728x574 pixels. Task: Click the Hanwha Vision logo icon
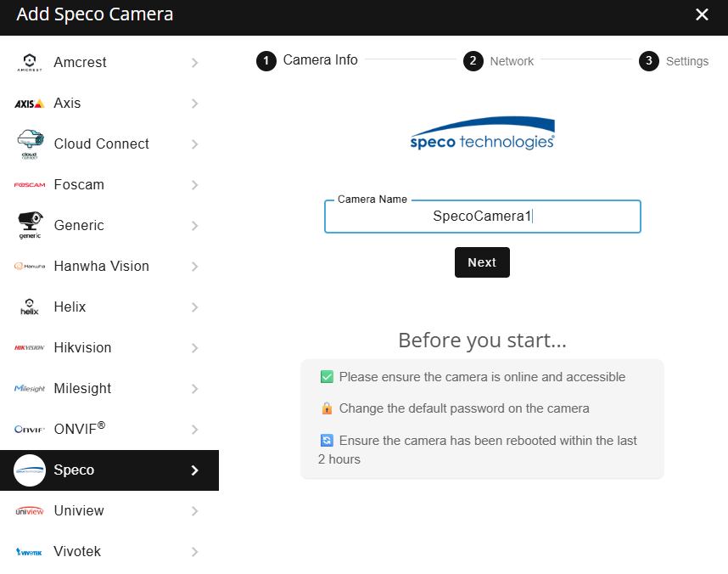[x=30, y=267]
